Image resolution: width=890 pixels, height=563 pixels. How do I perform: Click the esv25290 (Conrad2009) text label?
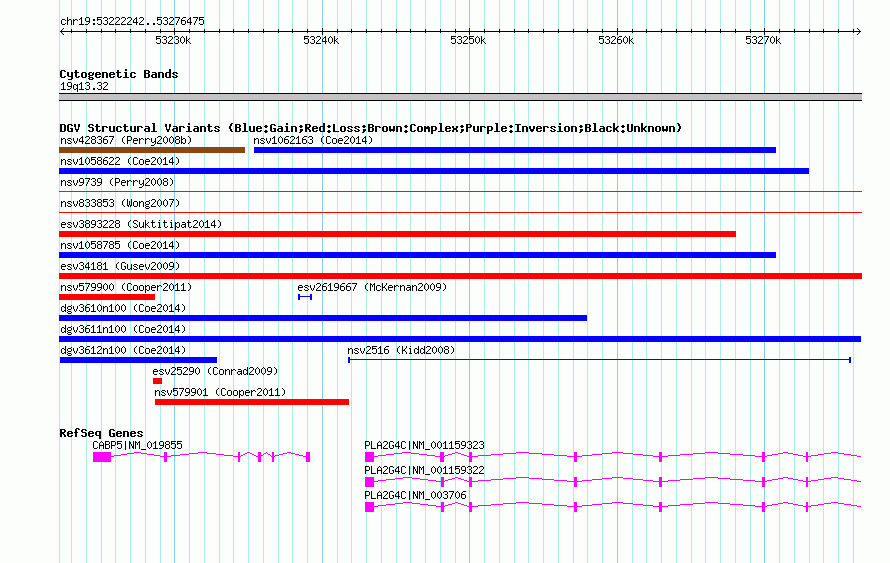[x=215, y=371]
